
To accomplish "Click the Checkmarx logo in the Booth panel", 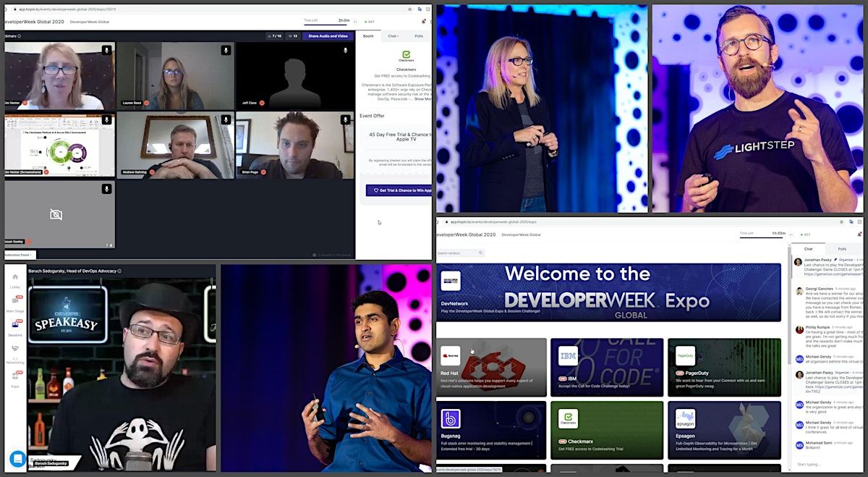I will click(x=406, y=56).
